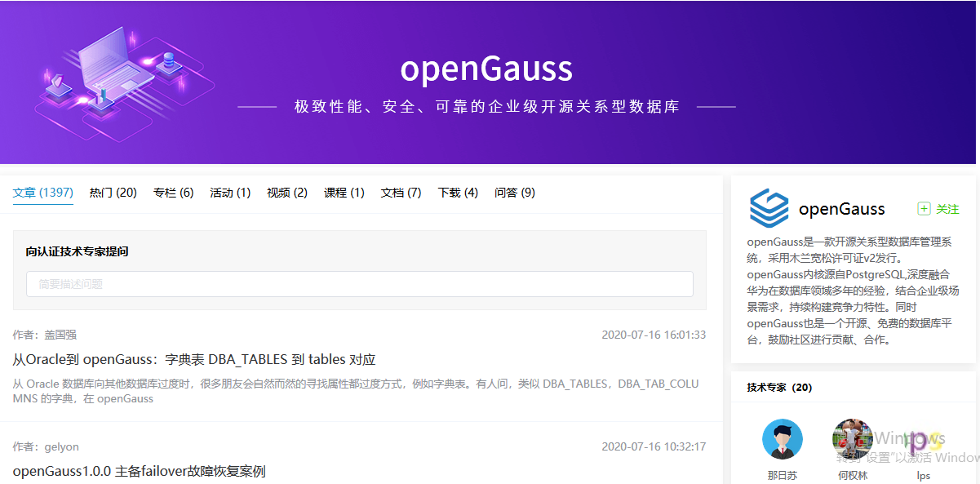Open the 专栏 (6) tab

(174, 193)
